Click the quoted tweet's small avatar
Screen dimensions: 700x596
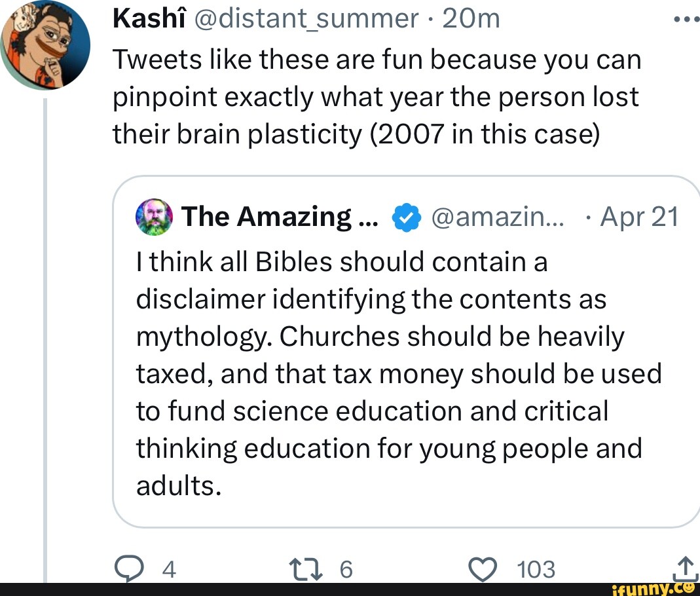click(x=155, y=217)
